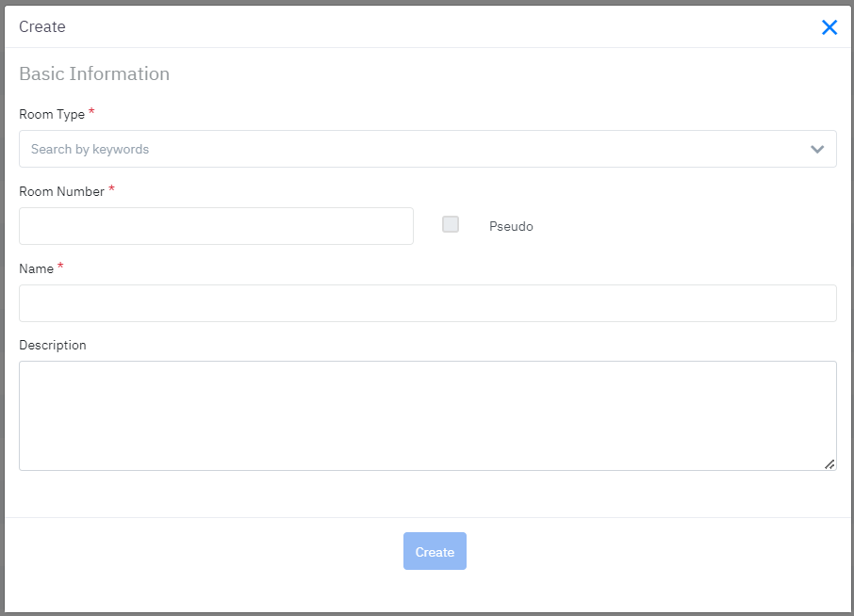
Task: Click the Pseudo checkbox label text
Action: coord(511,226)
